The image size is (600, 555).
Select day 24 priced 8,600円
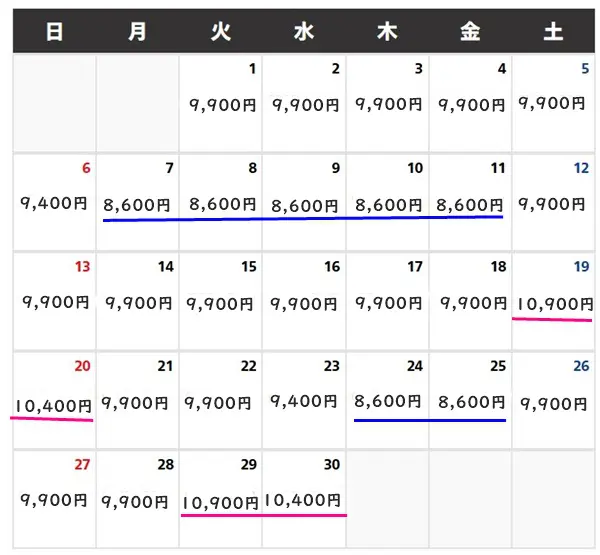point(387,400)
